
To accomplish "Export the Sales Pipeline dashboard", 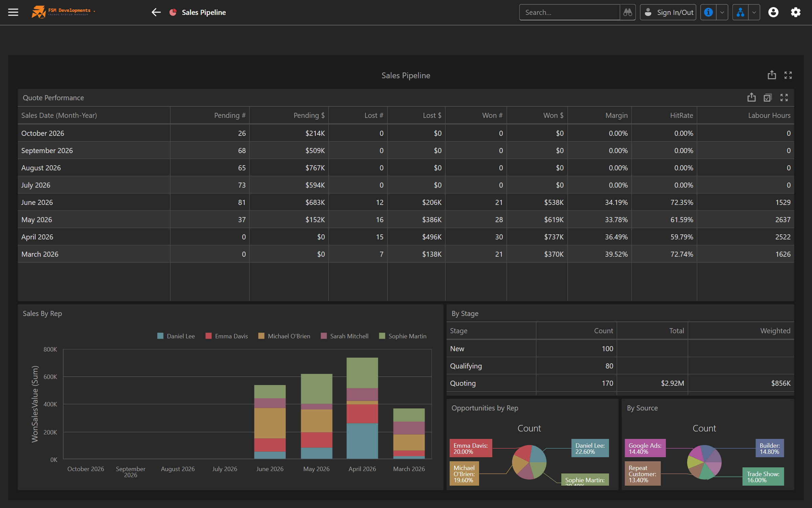I will (772, 75).
